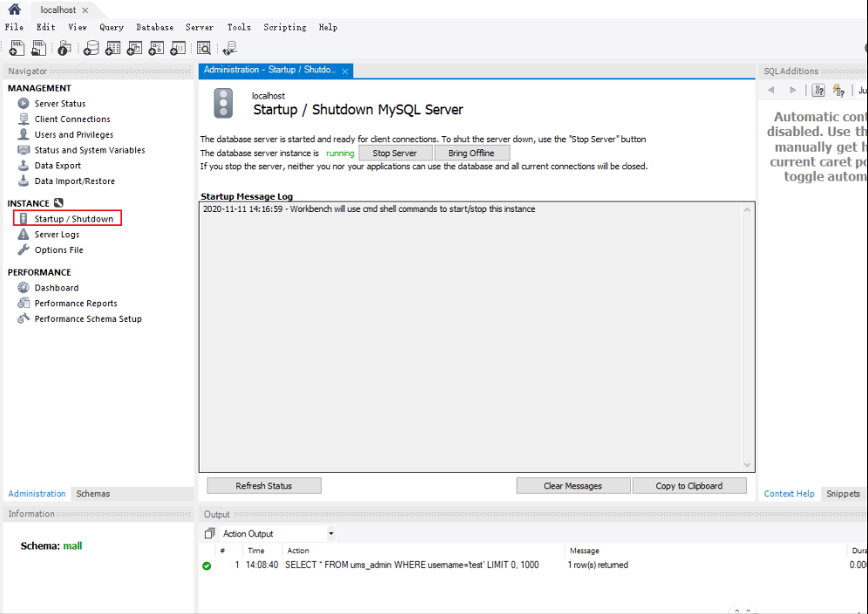Image resolution: width=868 pixels, height=614 pixels.
Task: Select Startup / Shutdown in Navigator
Action: (x=67, y=218)
